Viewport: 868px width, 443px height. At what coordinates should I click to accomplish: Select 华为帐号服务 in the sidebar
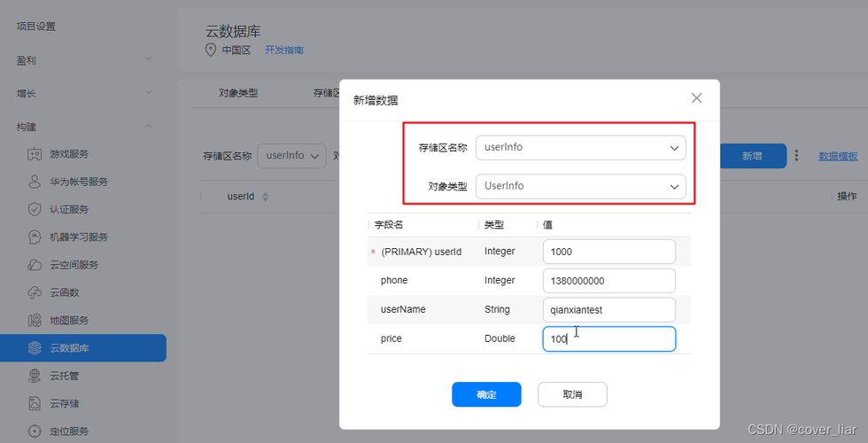point(79,182)
